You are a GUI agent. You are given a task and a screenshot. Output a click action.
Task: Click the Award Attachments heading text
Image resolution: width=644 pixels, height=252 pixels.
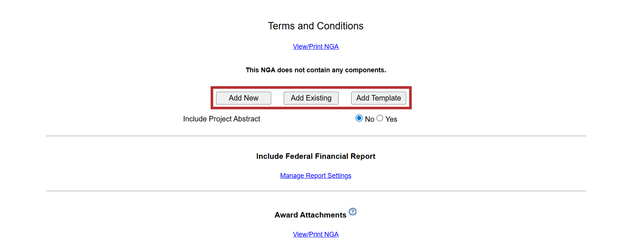coord(310,215)
